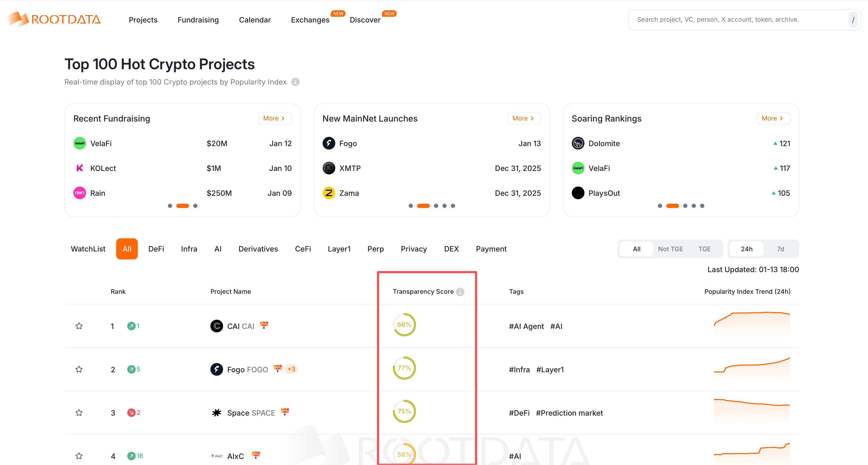Add Fogo to watchlist with star

[x=79, y=369]
